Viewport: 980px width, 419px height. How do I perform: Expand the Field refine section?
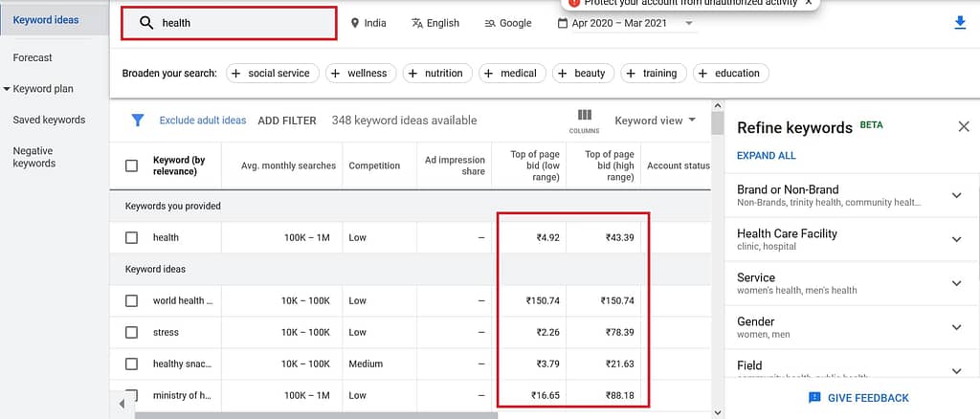point(956,371)
